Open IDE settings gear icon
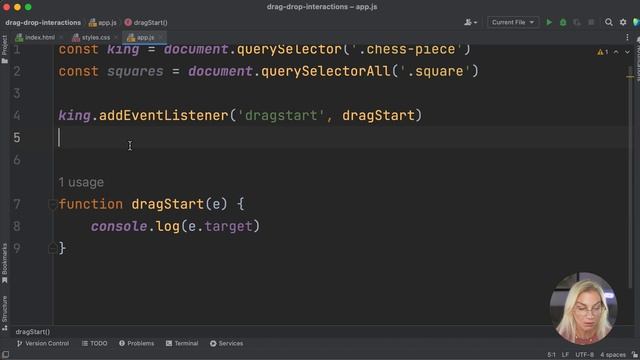 [623, 22]
